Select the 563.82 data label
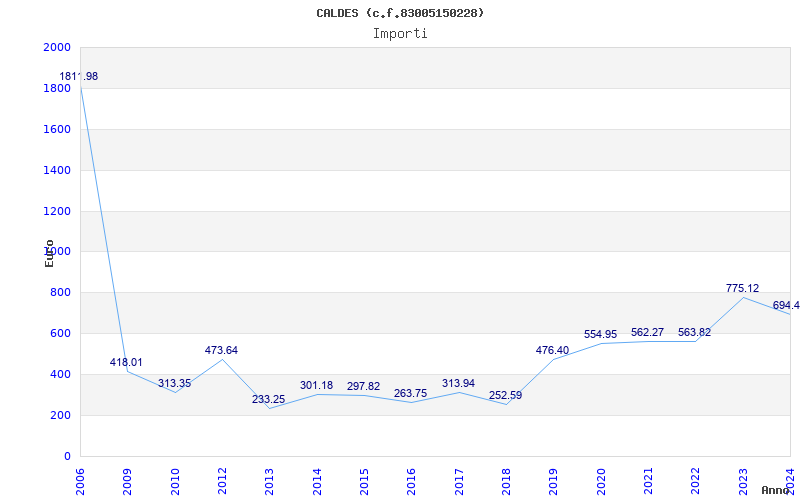This screenshot has height=500, width=800. click(694, 332)
